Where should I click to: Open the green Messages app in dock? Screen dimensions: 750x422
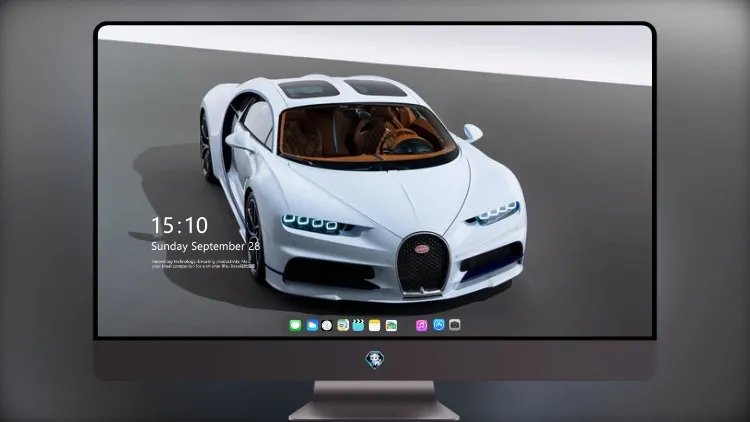[295, 325]
